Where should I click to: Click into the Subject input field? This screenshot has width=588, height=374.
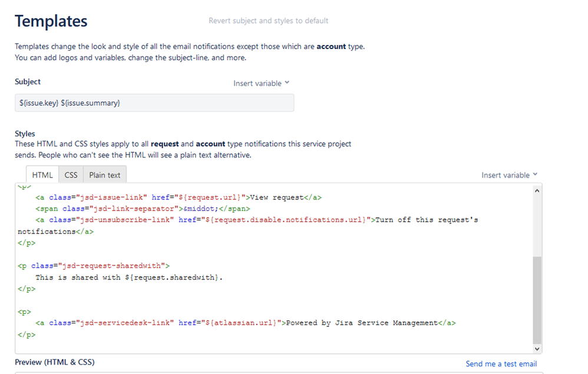[154, 103]
